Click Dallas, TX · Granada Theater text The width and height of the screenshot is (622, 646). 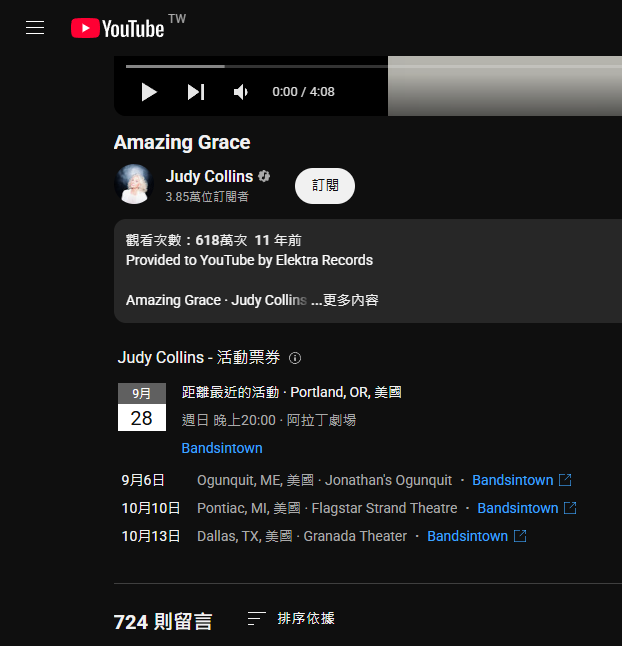(x=302, y=536)
